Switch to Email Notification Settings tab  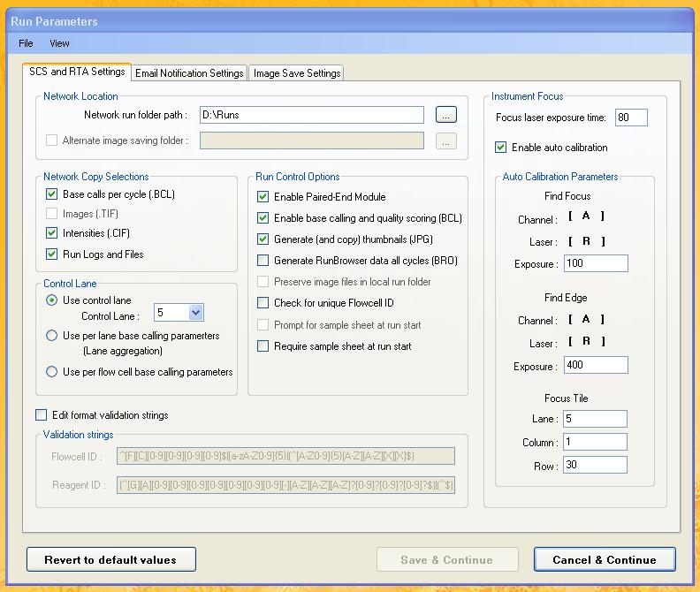(189, 72)
